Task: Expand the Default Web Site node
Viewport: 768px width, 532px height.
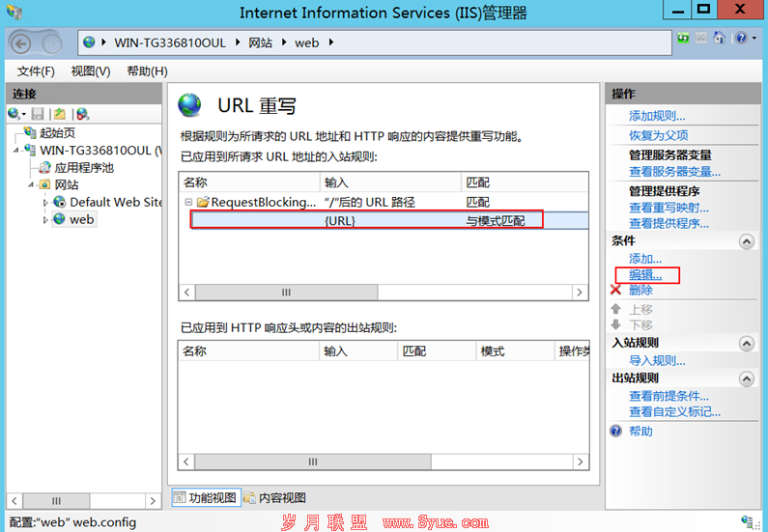Action: (45, 202)
